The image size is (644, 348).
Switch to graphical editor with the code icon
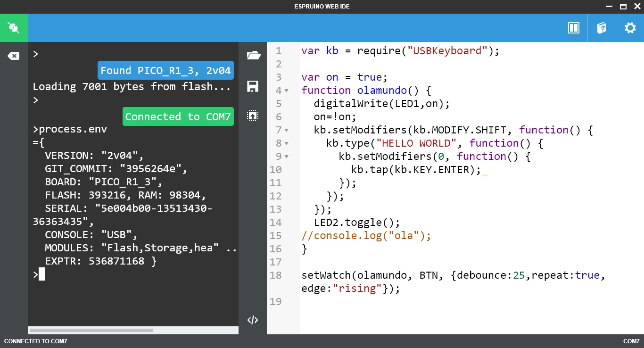[253, 320]
